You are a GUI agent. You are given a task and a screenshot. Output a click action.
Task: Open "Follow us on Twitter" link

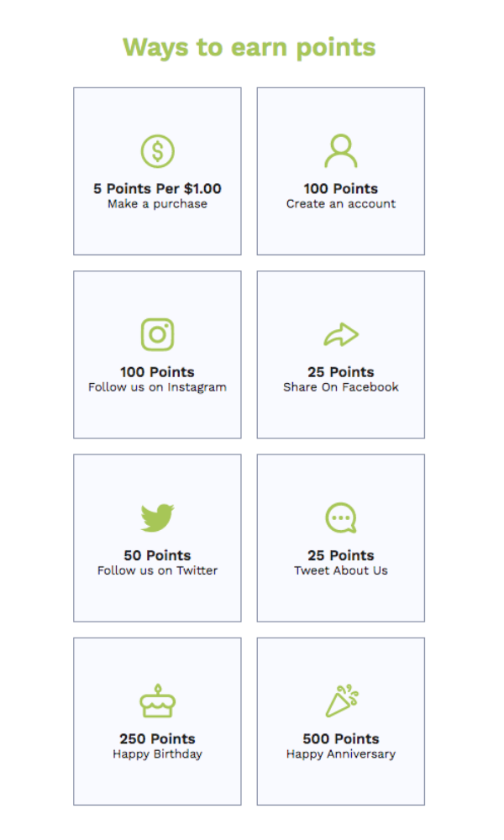pos(157,570)
